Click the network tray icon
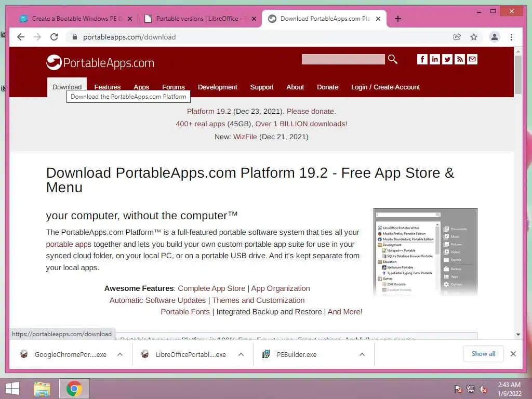The image size is (532, 399). coord(471,389)
